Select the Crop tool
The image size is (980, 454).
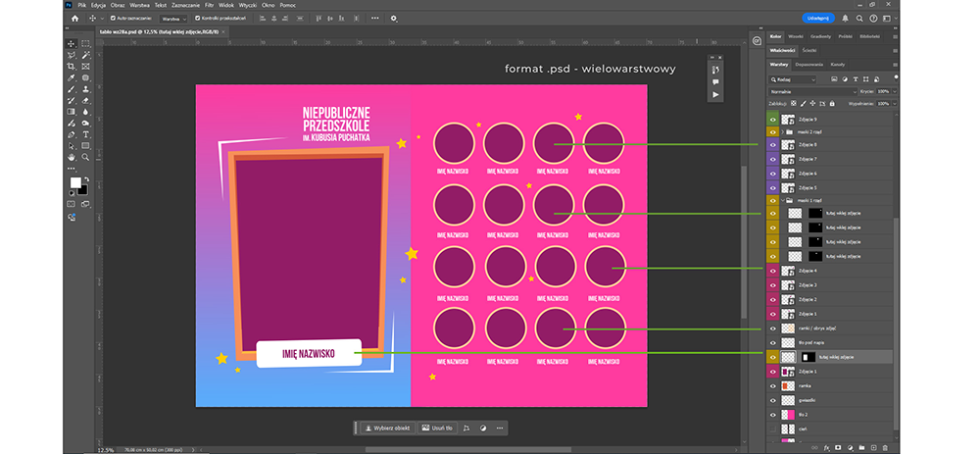72,67
